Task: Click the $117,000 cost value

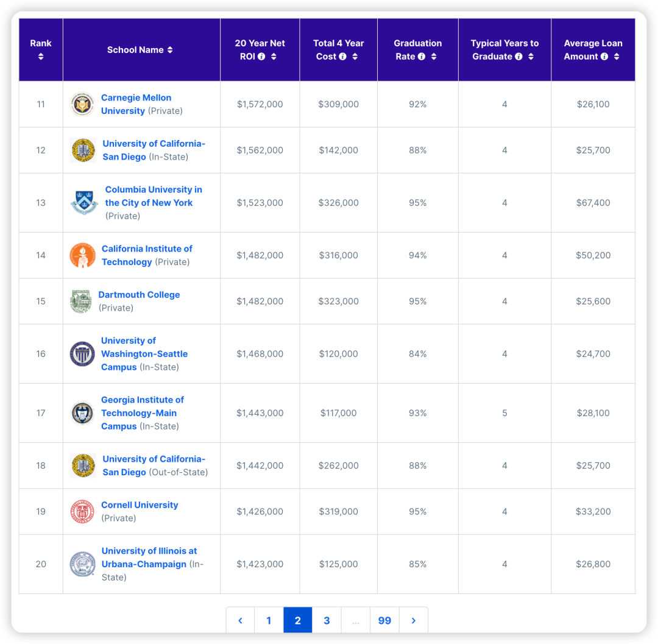Action: point(339,413)
